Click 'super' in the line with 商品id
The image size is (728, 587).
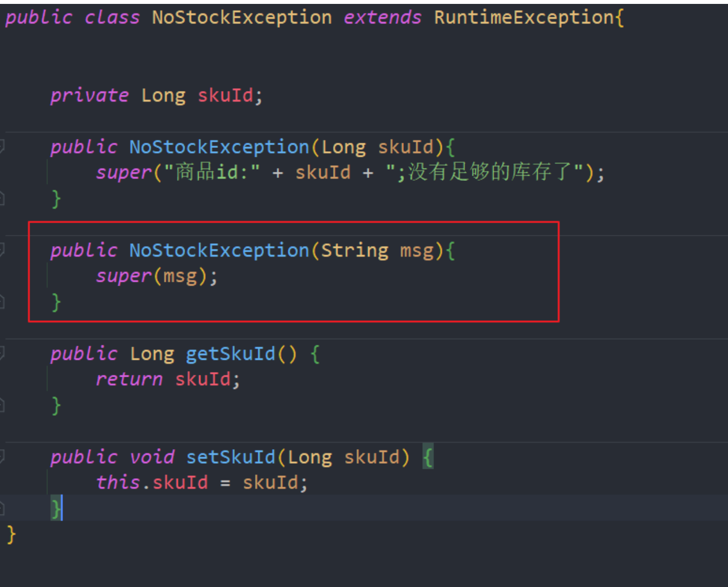tap(124, 172)
